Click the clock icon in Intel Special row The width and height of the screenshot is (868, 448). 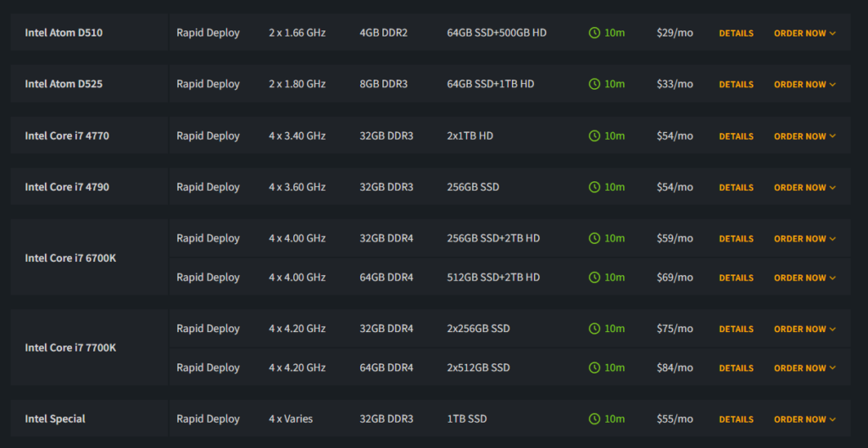(594, 419)
